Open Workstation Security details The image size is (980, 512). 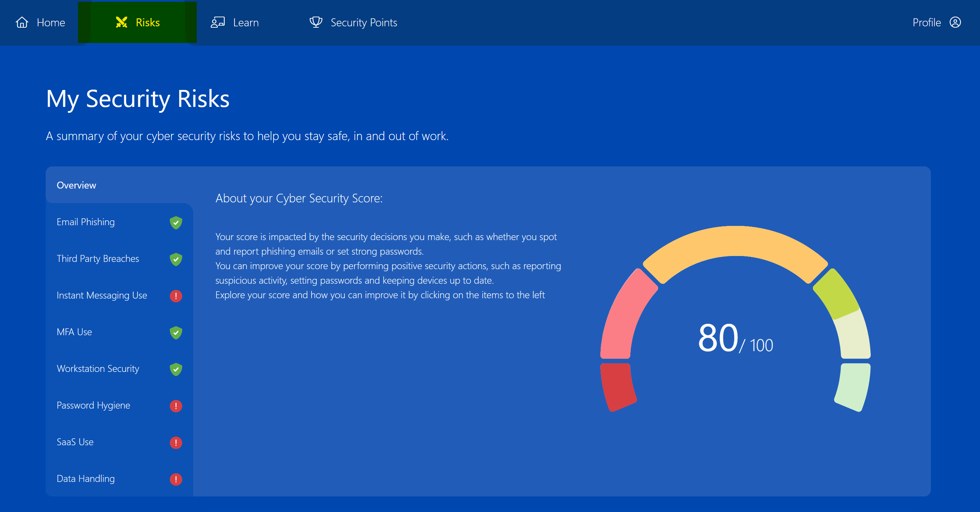119,368
